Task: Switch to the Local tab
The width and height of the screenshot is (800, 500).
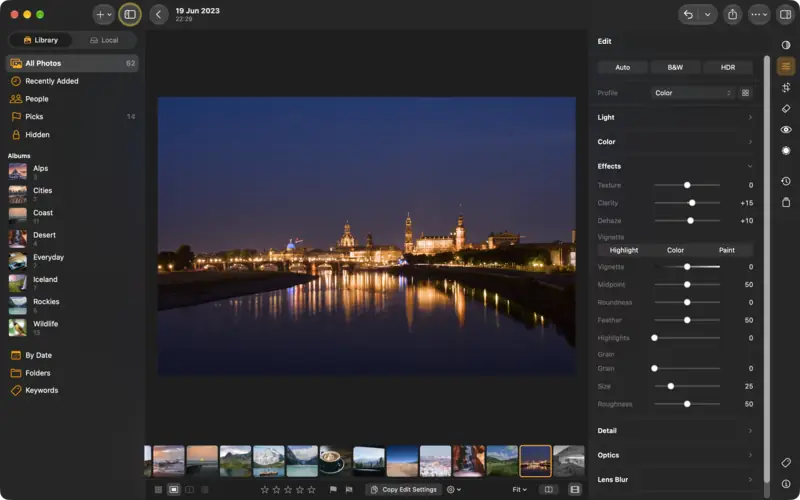Action: [x=104, y=40]
